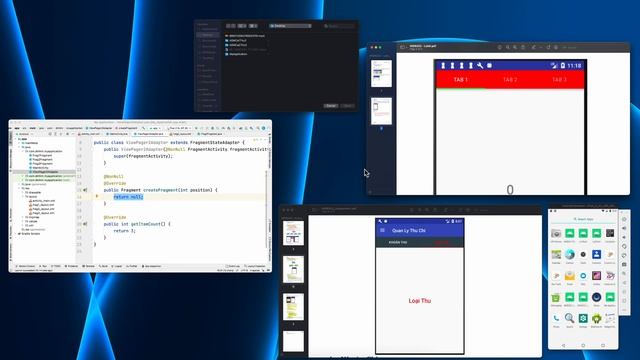
Task: Open the Desktop location dropdown in the Finder dialog
Action: tap(290, 26)
